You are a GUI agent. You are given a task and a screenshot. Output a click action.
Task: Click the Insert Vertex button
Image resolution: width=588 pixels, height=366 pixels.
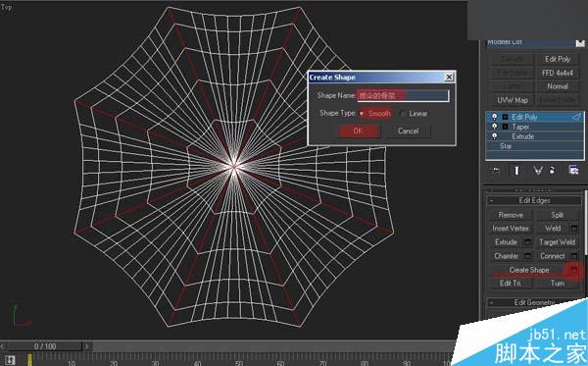(511, 229)
